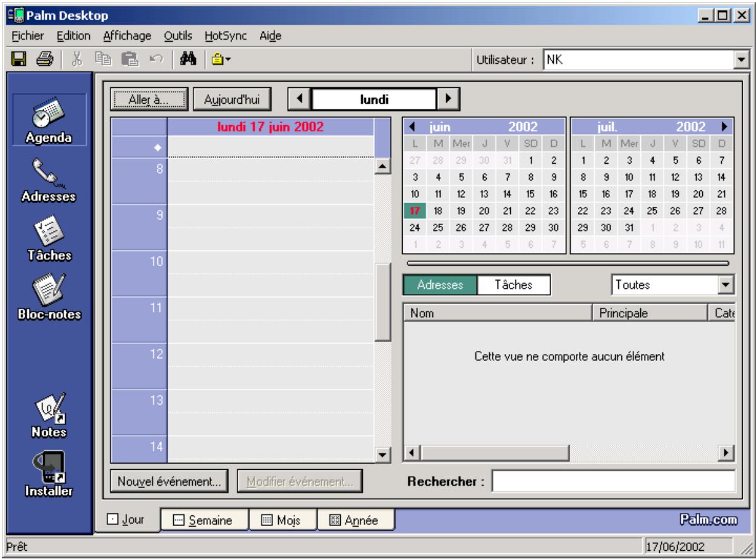Click the Nom column header

(x=497, y=313)
